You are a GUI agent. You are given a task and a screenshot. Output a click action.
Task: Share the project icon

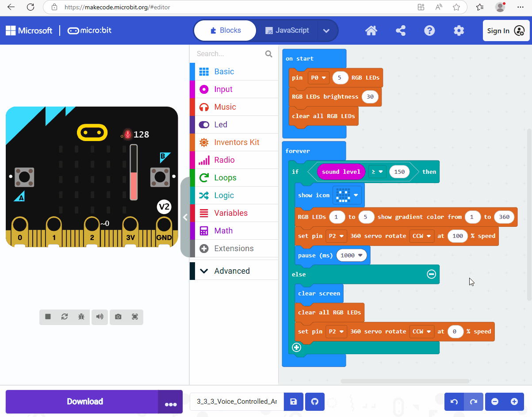tap(401, 31)
